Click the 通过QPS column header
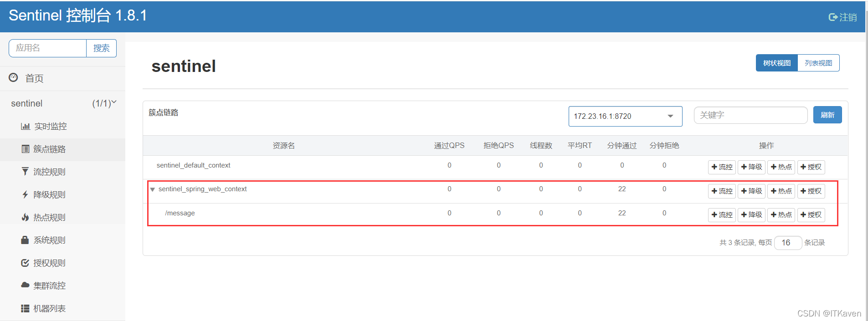 (449, 146)
